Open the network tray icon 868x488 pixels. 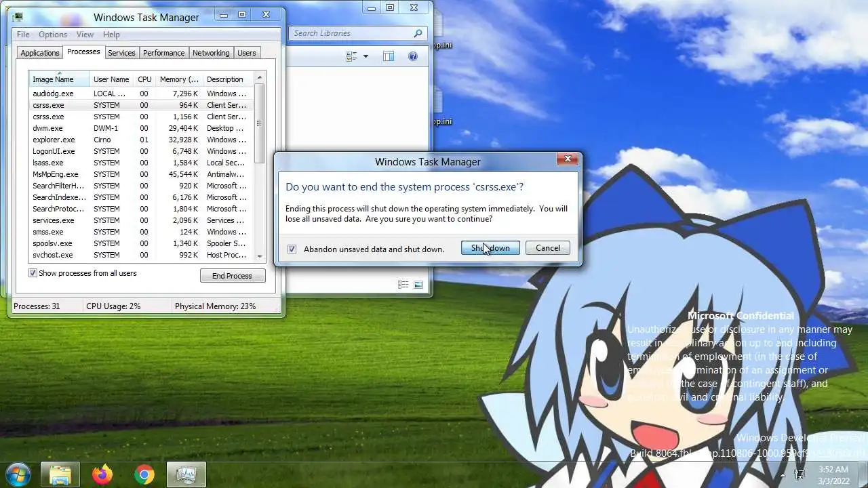coord(800,474)
